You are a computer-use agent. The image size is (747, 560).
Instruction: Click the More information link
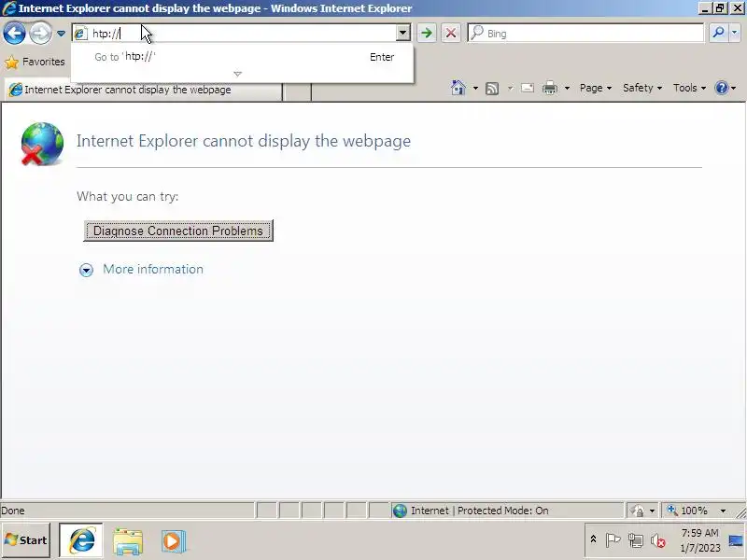coord(153,269)
